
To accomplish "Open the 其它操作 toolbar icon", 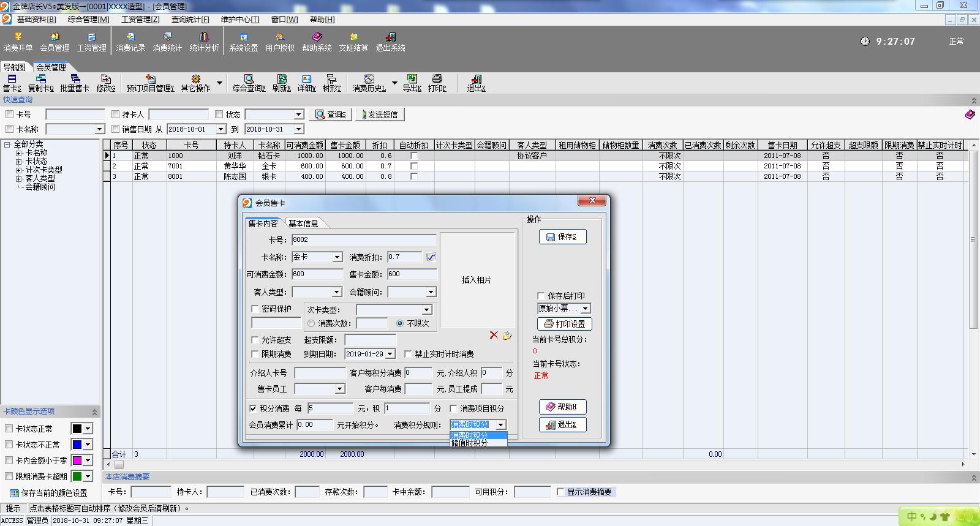I will 195,83.
